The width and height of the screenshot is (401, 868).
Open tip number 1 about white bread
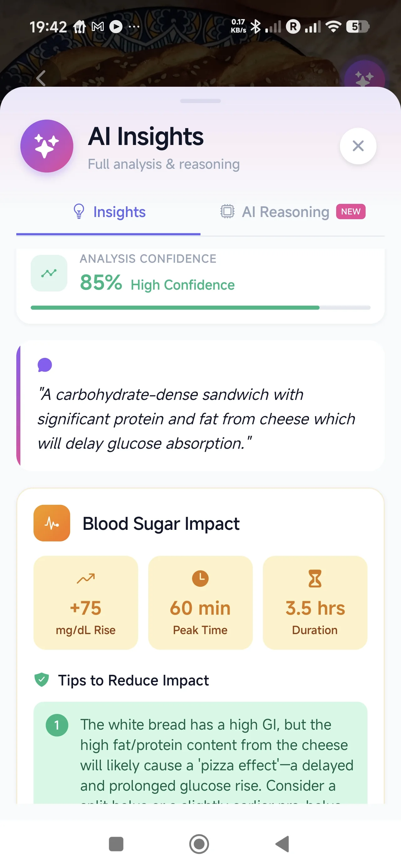coord(200,753)
